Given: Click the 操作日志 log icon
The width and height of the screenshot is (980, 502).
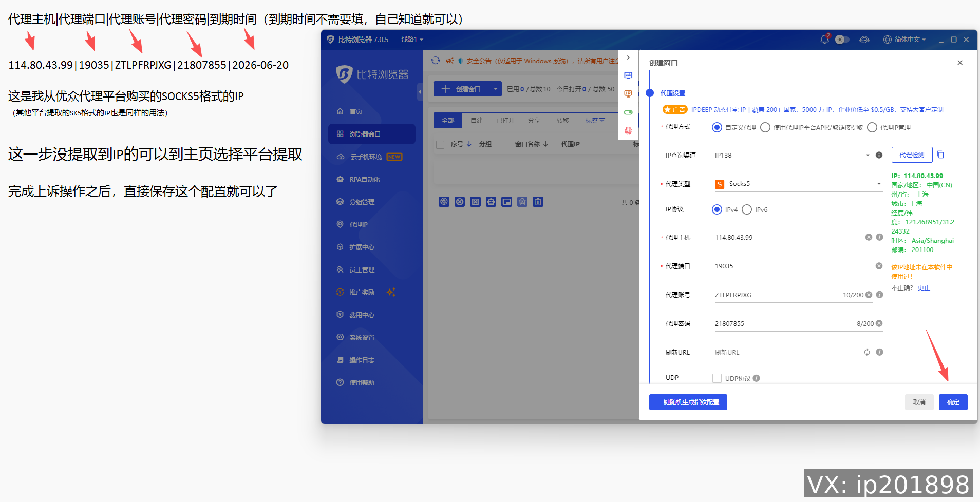Looking at the screenshot, I should coord(340,360).
